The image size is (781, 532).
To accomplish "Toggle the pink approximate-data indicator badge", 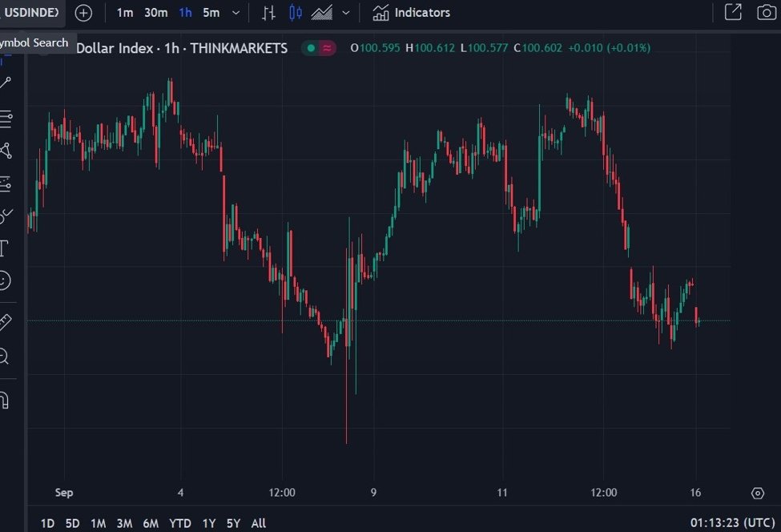I will point(327,48).
